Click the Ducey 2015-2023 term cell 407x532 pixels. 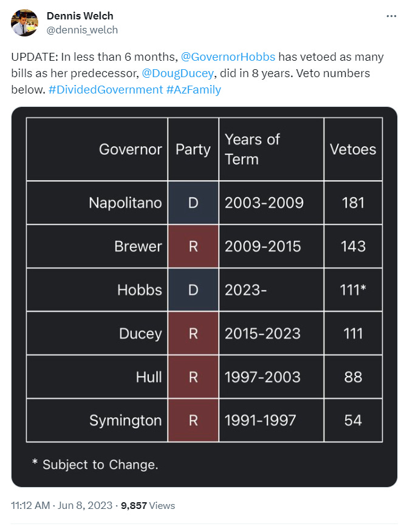(x=271, y=333)
